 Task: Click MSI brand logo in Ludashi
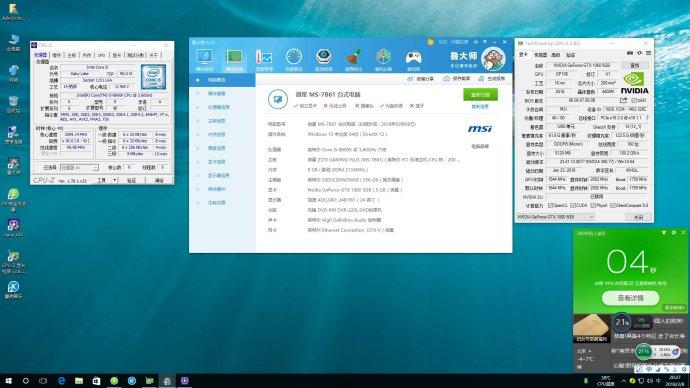[480, 129]
